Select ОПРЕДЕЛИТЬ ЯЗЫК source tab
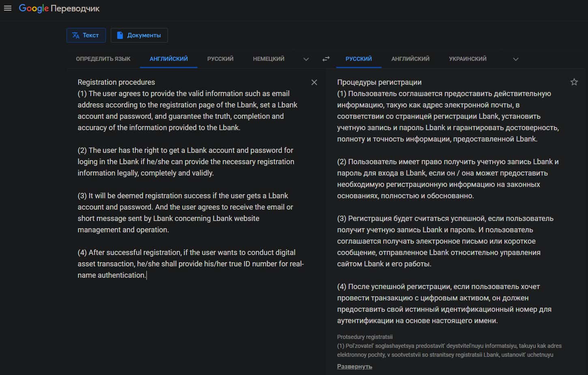Image resolution: width=588 pixels, height=375 pixels. pyautogui.click(x=103, y=59)
